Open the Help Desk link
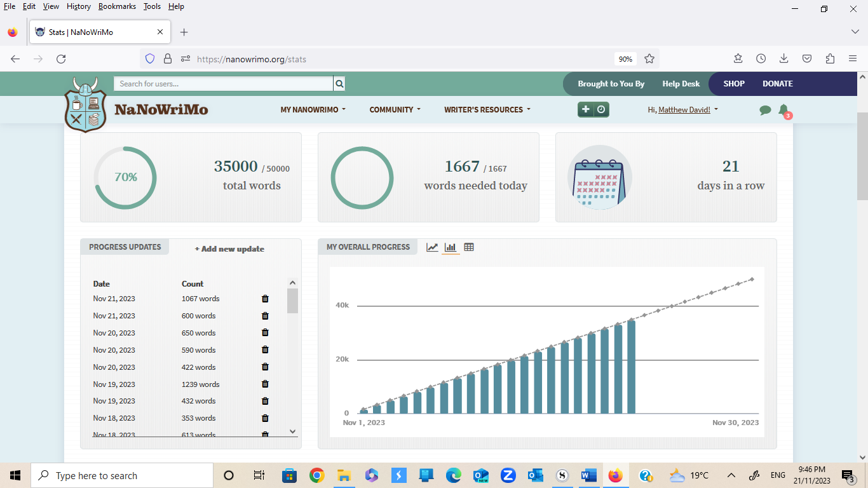Screen dimensions: 868x488 point(681,84)
